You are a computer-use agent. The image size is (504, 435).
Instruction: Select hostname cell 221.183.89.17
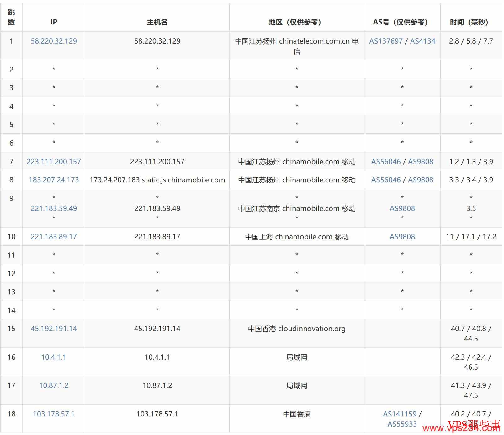tap(157, 237)
